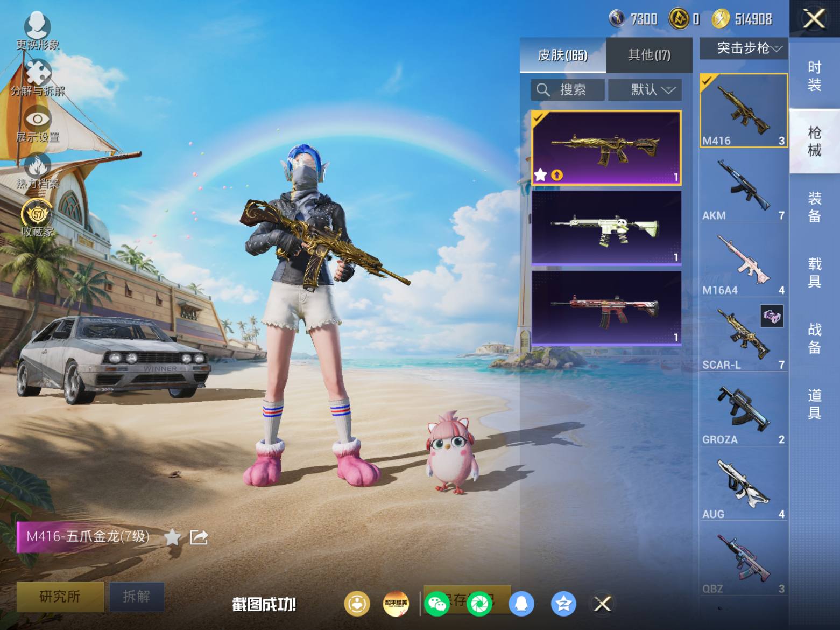This screenshot has width=840, height=630.
Task: Expand the 突击步枪 weapon type dropdown
Action: pos(744,48)
